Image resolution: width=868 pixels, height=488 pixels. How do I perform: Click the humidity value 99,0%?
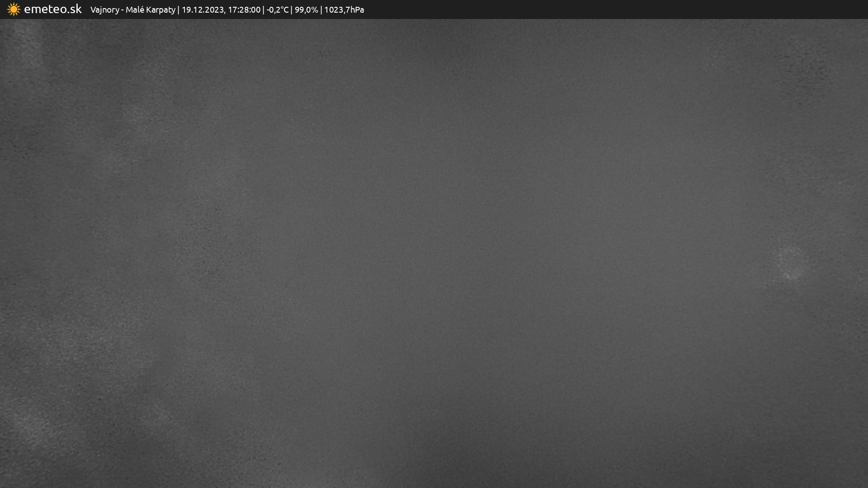pyautogui.click(x=306, y=10)
